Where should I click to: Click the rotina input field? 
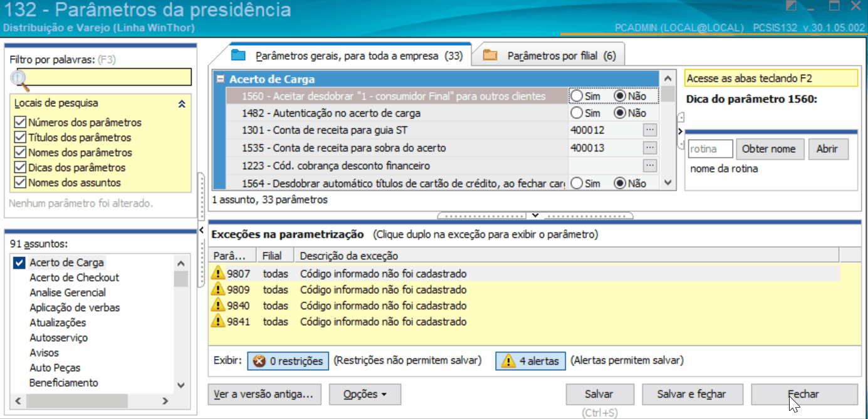pos(711,149)
